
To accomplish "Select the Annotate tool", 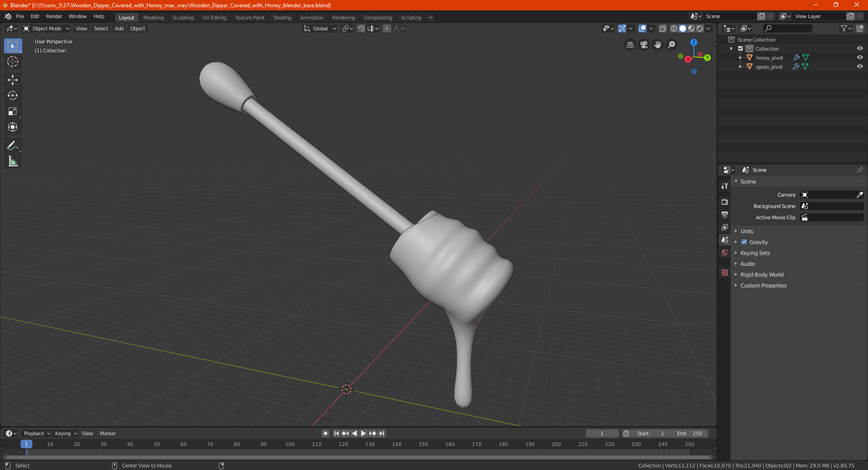I will 13,146.
